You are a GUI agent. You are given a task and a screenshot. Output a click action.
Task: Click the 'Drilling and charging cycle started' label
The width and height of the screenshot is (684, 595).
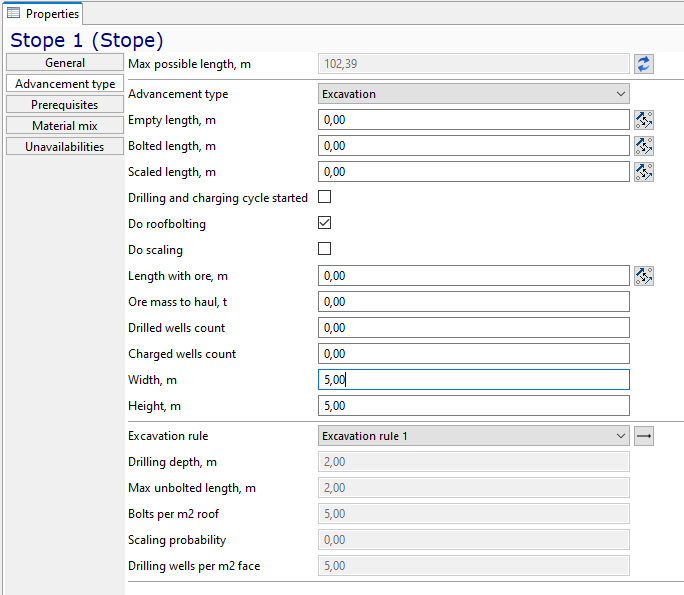[x=218, y=198]
